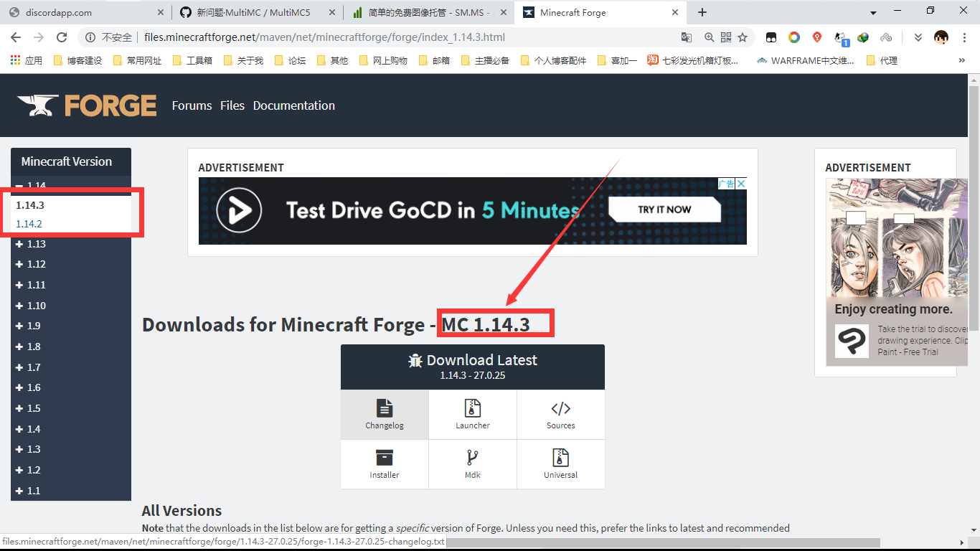This screenshot has height=551, width=980.
Task: Select the Mdk branch icon
Action: pos(472,458)
